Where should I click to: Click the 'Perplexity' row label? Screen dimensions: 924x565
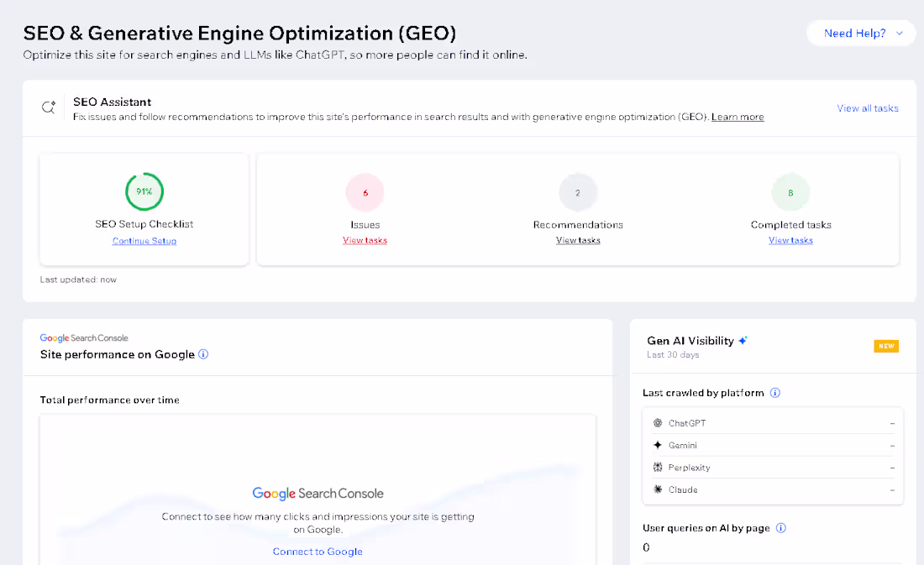click(x=690, y=468)
